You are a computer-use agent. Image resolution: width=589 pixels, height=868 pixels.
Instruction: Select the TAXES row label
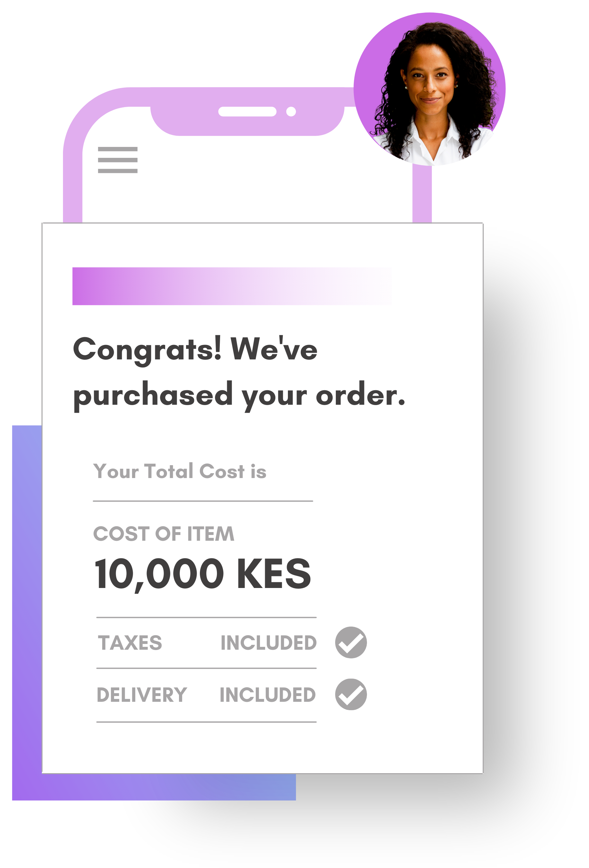pyautogui.click(x=130, y=643)
